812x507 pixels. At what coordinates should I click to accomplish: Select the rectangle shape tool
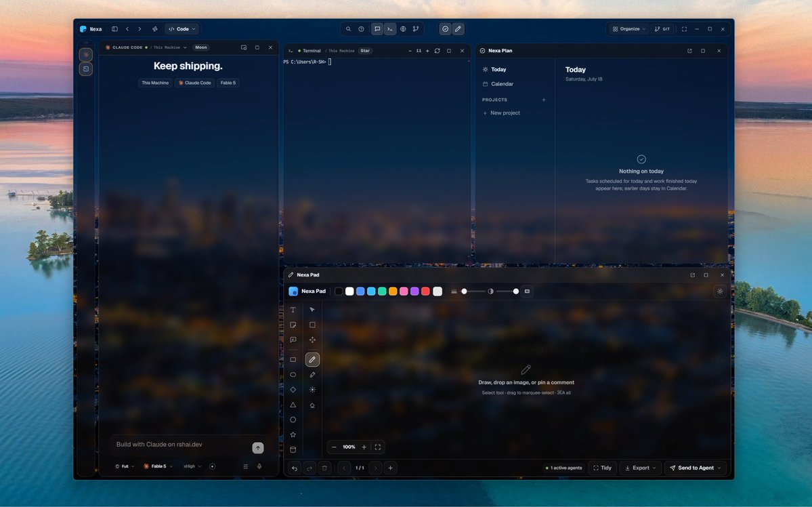(x=293, y=359)
